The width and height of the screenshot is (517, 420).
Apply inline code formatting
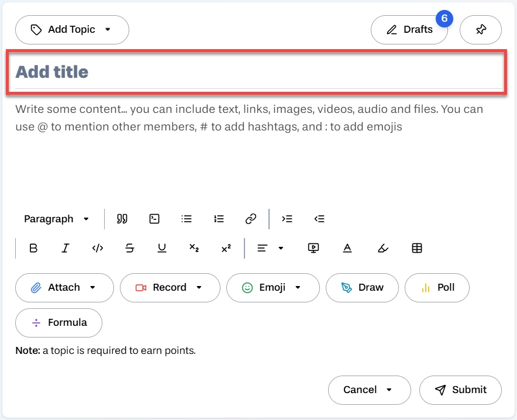coord(98,248)
